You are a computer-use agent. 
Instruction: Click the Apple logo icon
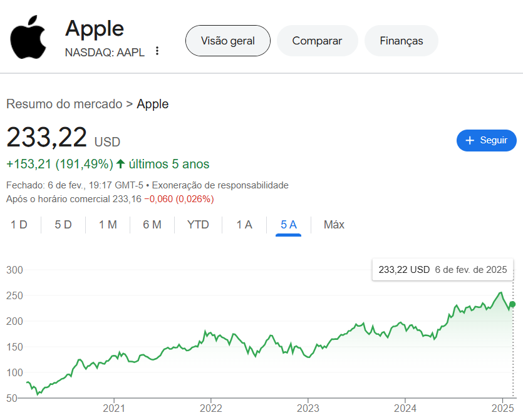[x=28, y=38]
